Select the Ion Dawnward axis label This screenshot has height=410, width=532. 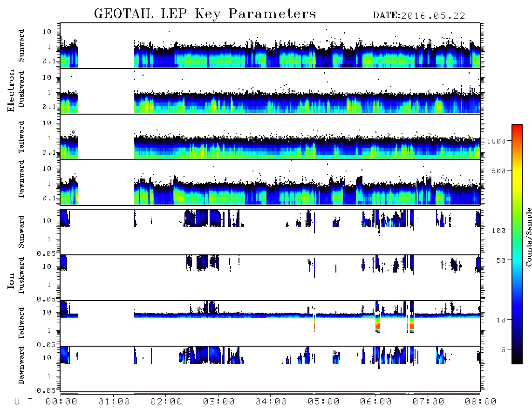[x=21, y=365]
